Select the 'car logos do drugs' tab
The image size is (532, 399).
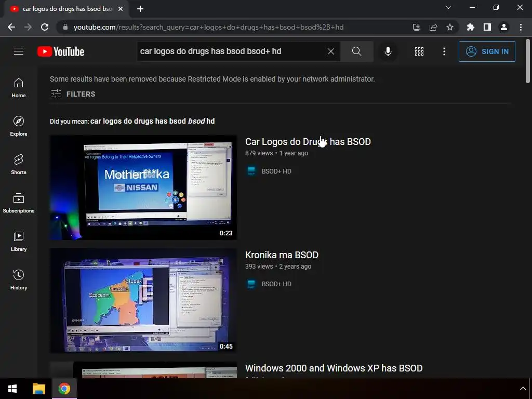(x=66, y=9)
